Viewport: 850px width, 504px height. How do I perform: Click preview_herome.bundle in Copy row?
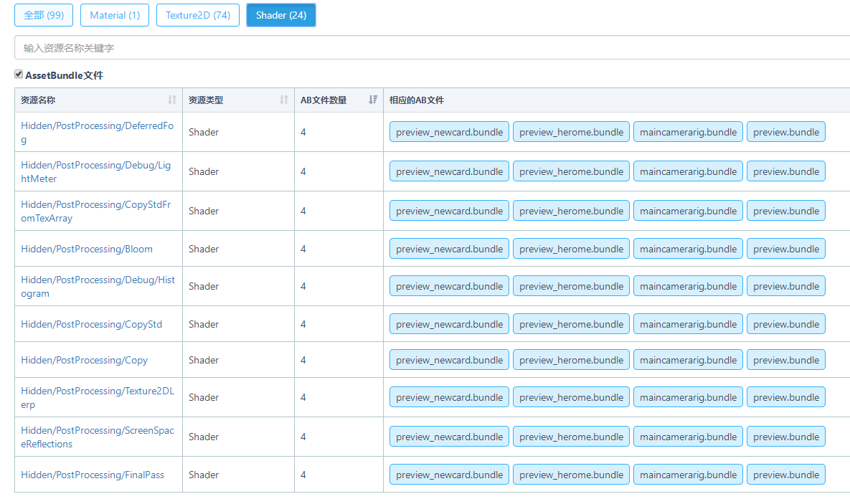572,360
